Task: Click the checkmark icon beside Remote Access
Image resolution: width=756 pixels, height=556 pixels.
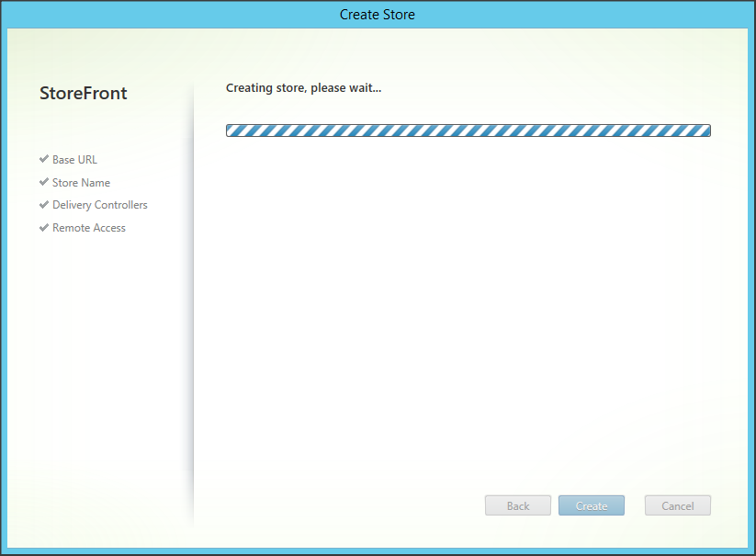Action: coord(44,227)
